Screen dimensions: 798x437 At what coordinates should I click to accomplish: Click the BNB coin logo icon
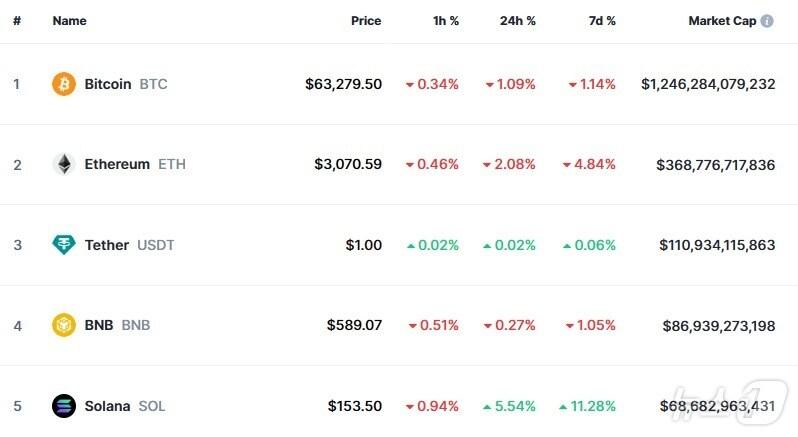(64, 325)
